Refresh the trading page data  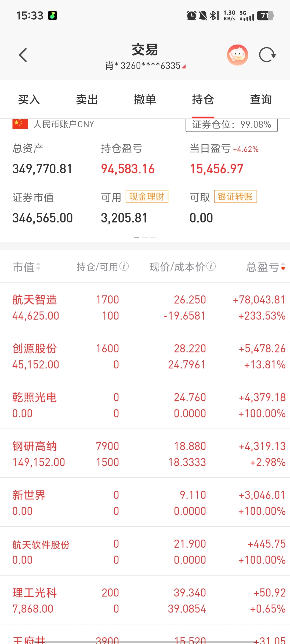(x=267, y=55)
